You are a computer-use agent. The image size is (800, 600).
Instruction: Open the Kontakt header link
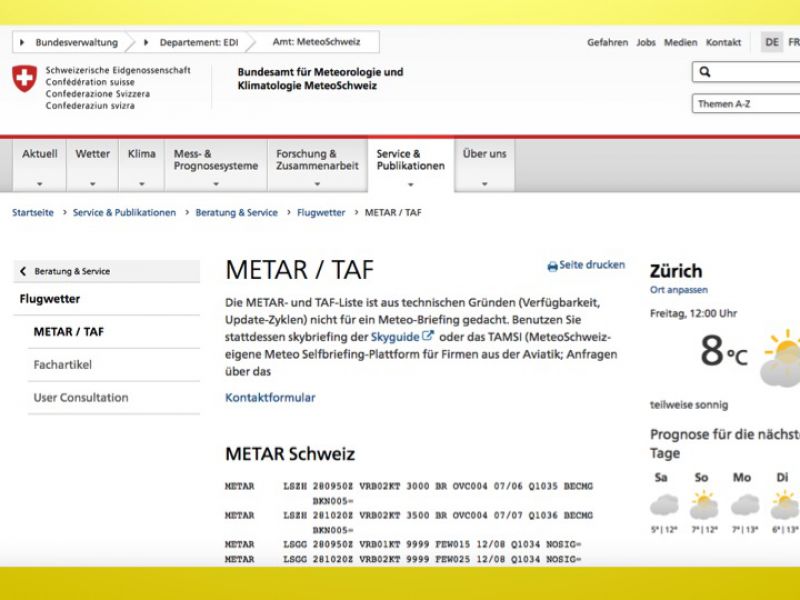pyautogui.click(x=723, y=42)
